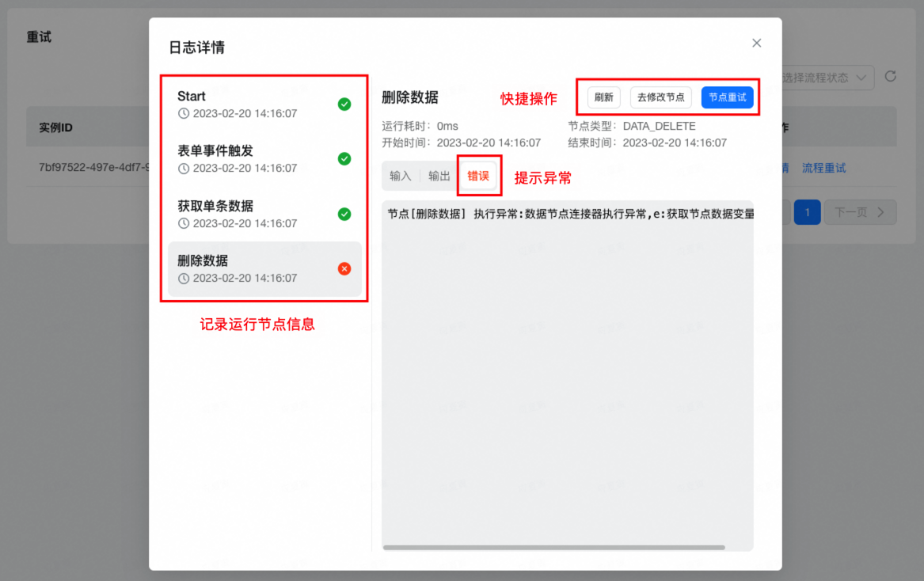Switch to the 输出 tab

tap(439, 176)
